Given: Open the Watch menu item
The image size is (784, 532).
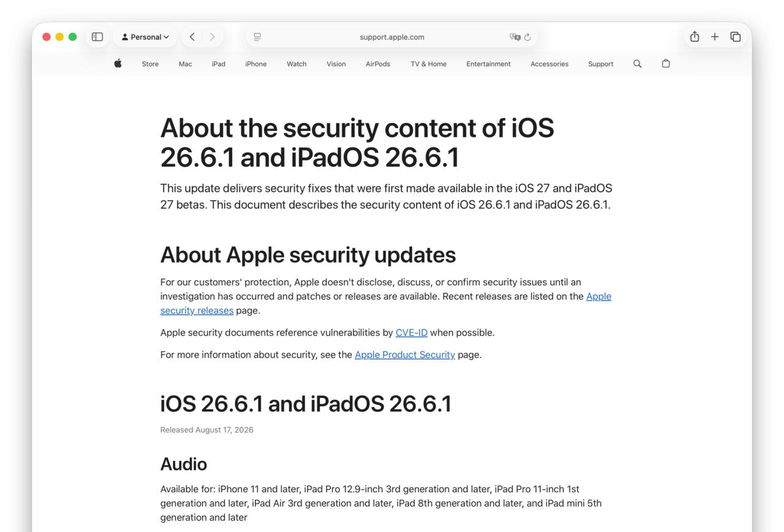Looking at the screenshot, I should [x=296, y=64].
